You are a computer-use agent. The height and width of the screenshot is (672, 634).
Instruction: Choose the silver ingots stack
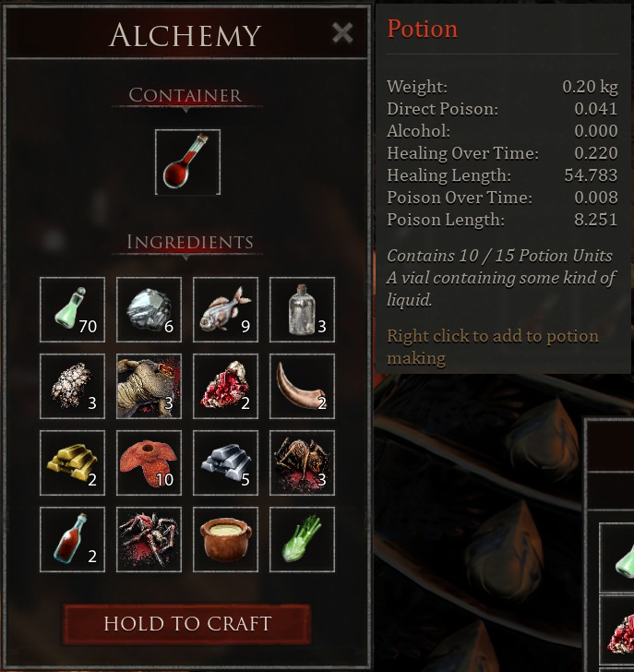pos(225,462)
